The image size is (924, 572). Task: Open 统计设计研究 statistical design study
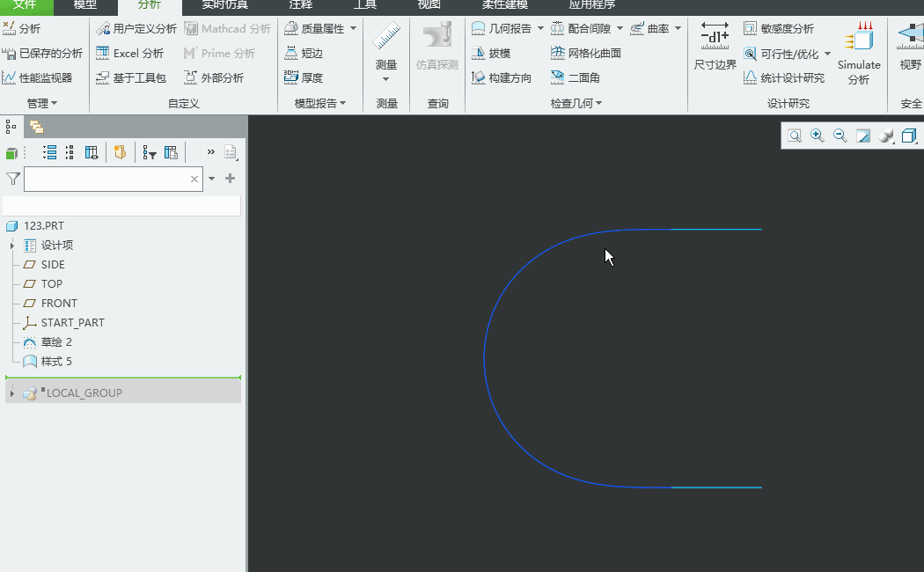pyautogui.click(x=784, y=77)
